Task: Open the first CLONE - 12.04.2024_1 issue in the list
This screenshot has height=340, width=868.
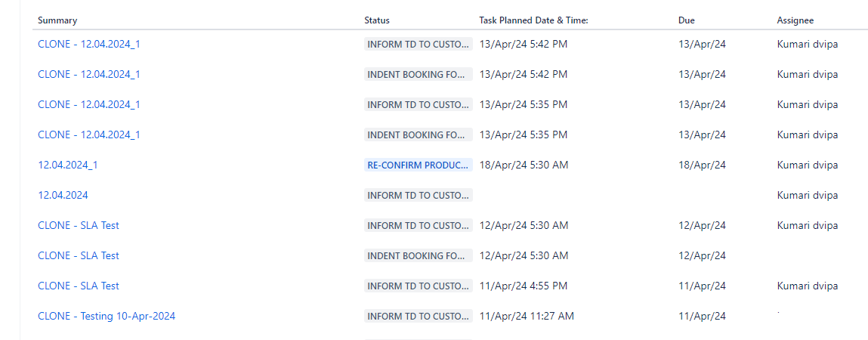Action: click(88, 44)
